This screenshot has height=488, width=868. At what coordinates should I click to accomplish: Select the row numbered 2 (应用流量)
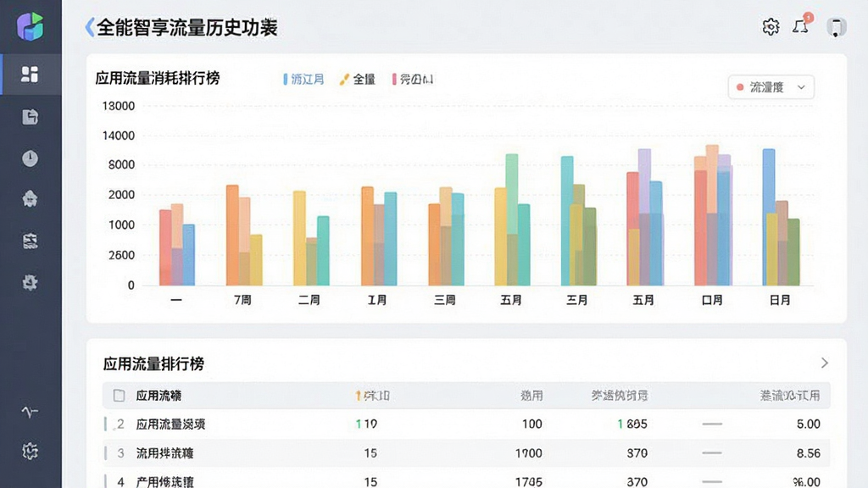click(x=467, y=424)
